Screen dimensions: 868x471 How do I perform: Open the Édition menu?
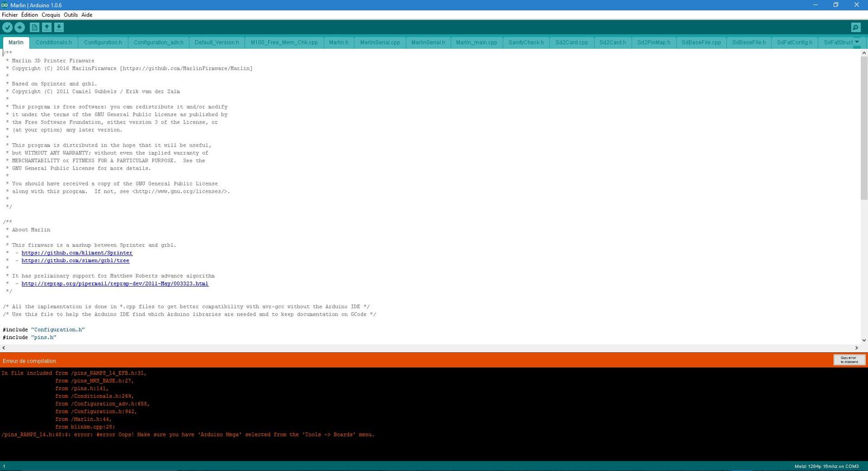29,15
